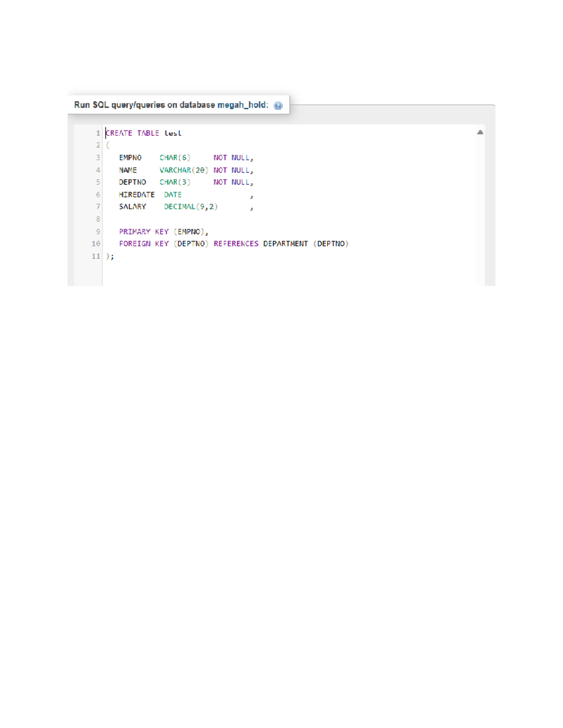Click the REFERENCES keyword
Viewport: 563px width, 728px height.
[x=236, y=244]
